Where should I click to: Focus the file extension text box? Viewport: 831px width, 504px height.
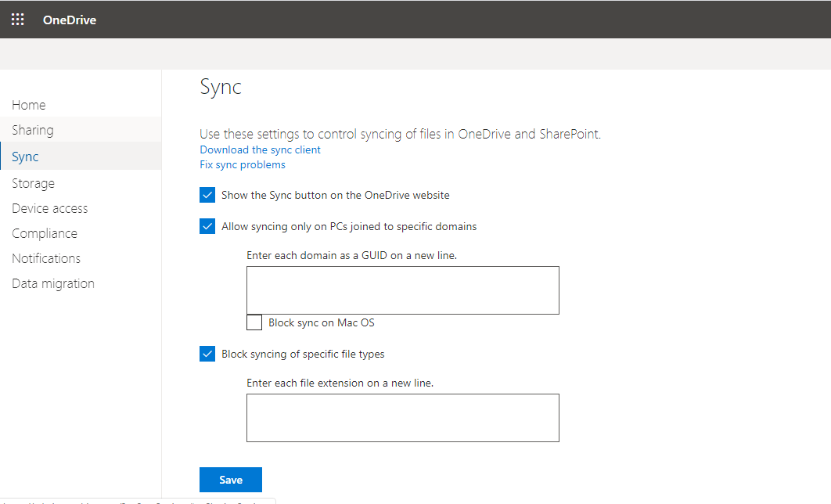click(403, 418)
